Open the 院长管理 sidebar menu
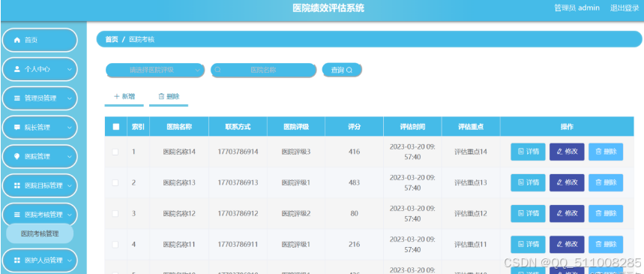Image resolution: width=644 pixels, height=274 pixels. tap(40, 127)
